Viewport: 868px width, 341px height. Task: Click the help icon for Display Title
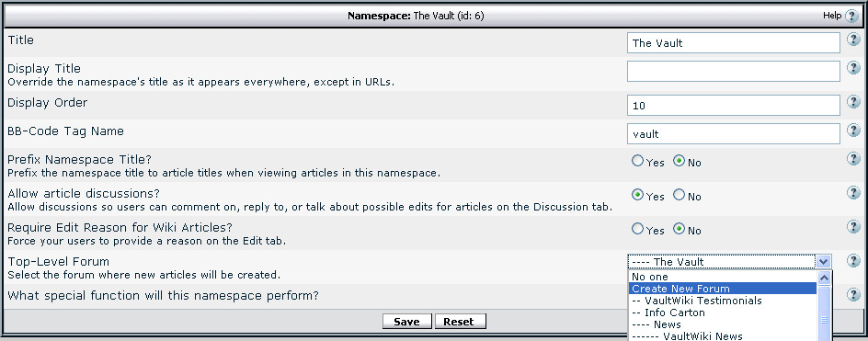coord(853,68)
